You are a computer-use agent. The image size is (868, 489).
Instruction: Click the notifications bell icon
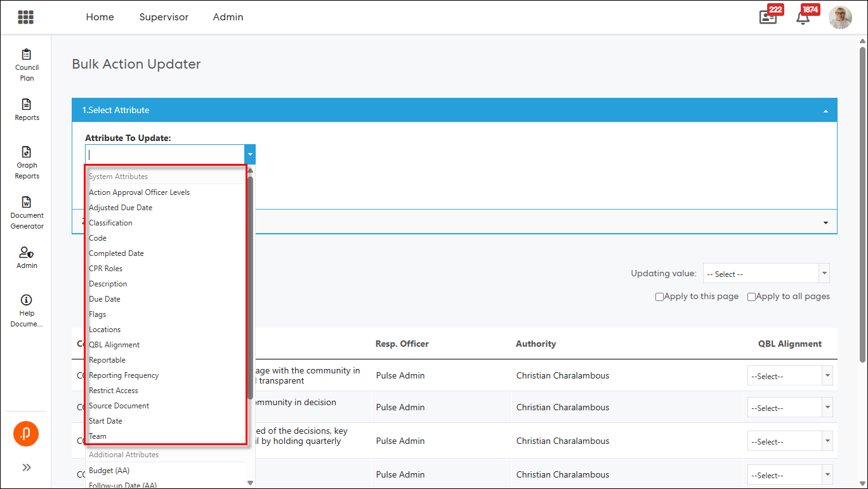pyautogui.click(x=803, y=18)
